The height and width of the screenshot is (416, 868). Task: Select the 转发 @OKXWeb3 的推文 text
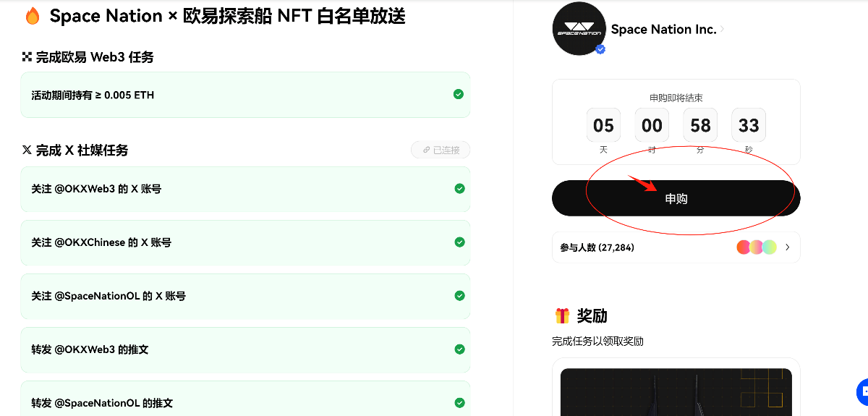click(x=90, y=349)
